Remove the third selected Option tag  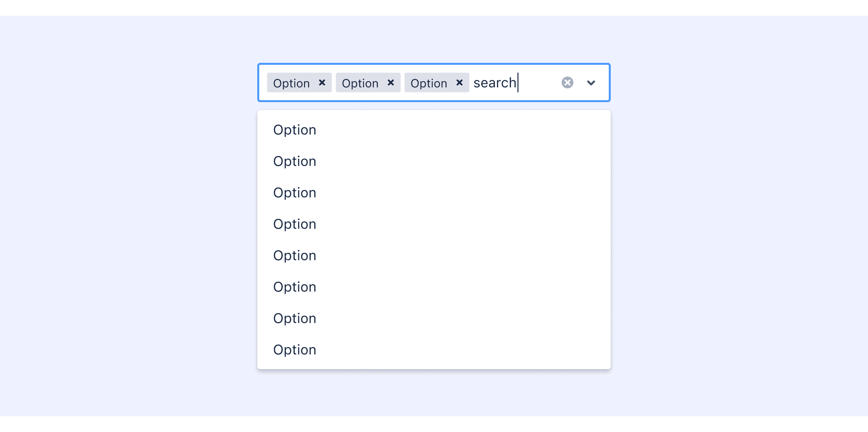point(459,82)
